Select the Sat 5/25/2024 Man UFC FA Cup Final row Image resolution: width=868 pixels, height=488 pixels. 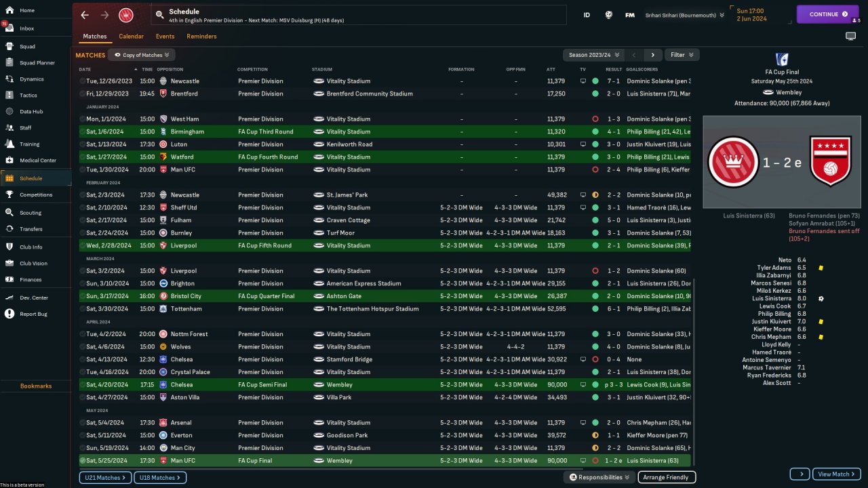384,461
